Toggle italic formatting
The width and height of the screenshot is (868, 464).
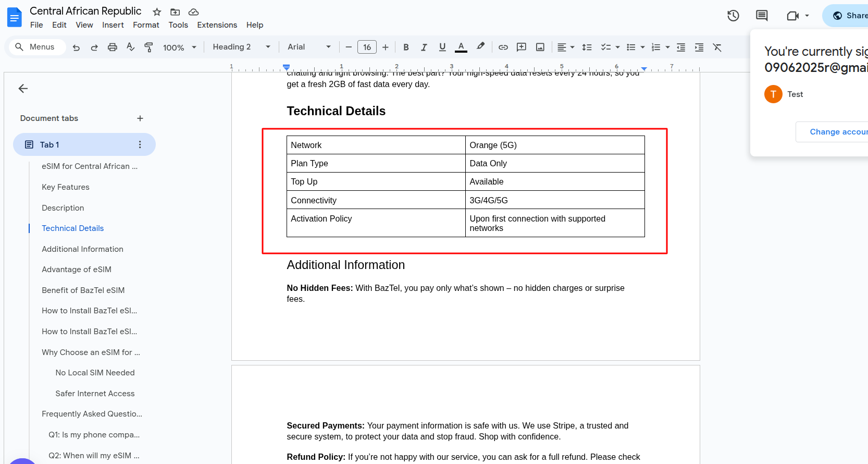point(424,47)
